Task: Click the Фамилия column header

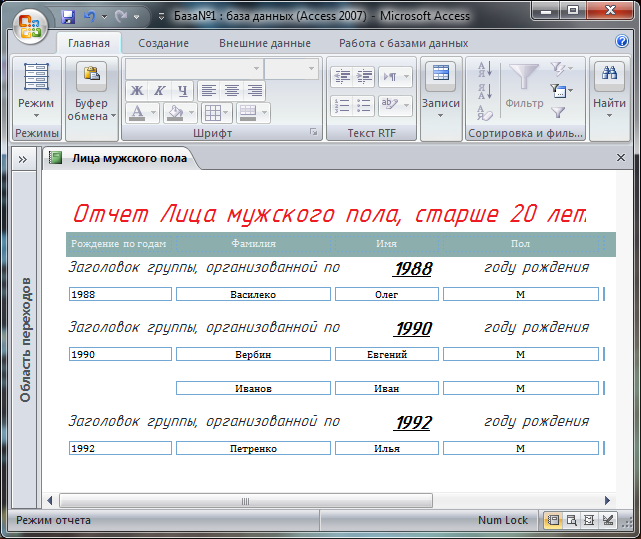Action: coord(253,244)
